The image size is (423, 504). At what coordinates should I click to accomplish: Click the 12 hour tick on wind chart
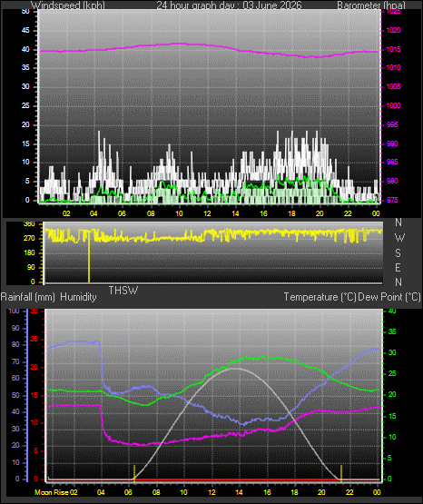click(207, 213)
